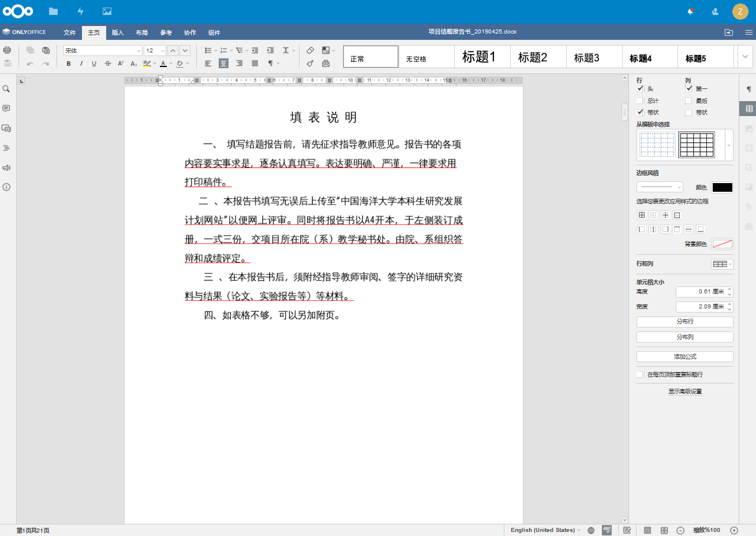Viewport: 756px width, 536px height.
Task: Apply superscript formatting
Action: click(x=121, y=64)
